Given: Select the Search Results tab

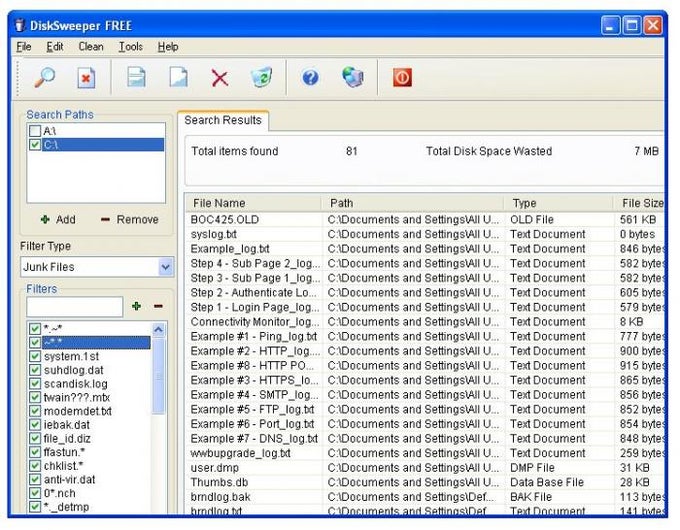Looking at the screenshot, I should pos(223,120).
